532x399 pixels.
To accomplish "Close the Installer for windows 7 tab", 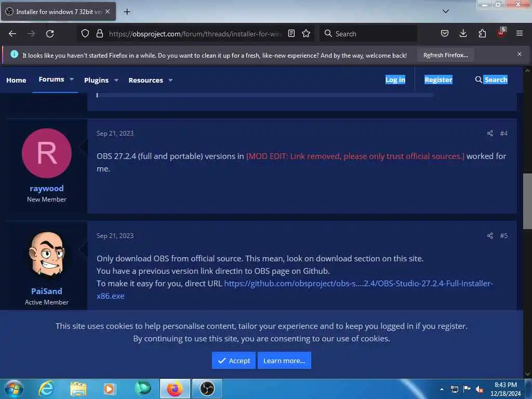I will [x=108, y=11].
